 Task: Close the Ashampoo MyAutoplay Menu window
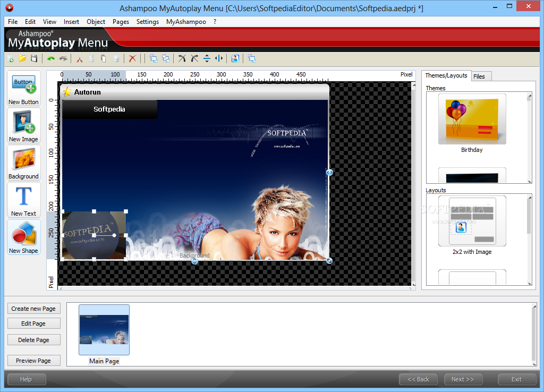click(x=529, y=6)
